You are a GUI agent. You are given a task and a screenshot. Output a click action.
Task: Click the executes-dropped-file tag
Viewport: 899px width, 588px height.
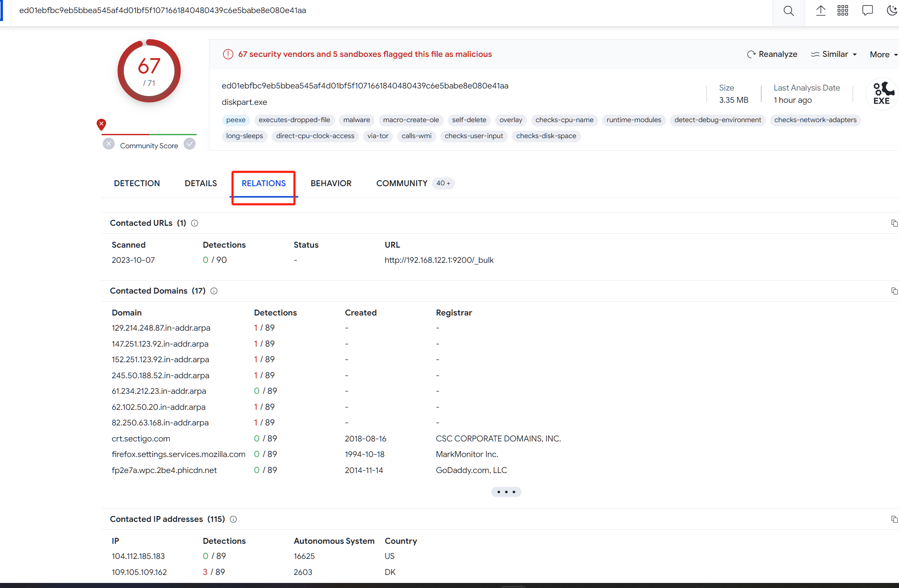pyautogui.click(x=294, y=120)
